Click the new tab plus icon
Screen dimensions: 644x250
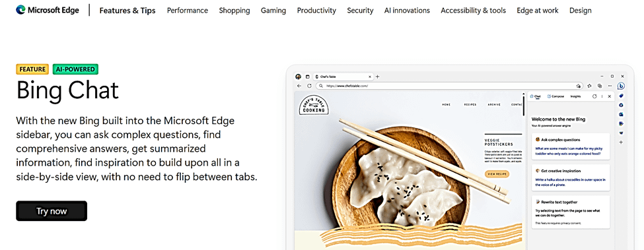(x=377, y=77)
